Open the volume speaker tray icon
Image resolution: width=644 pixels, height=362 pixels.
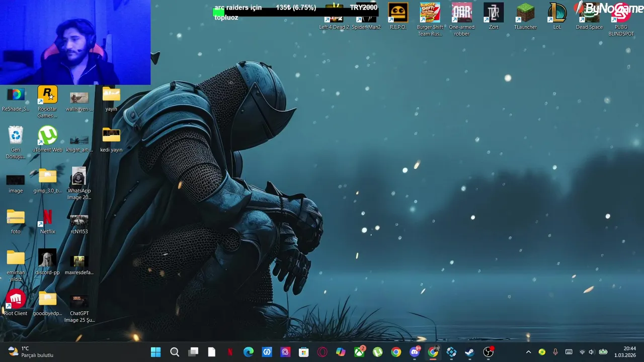click(x=592, y=352)
